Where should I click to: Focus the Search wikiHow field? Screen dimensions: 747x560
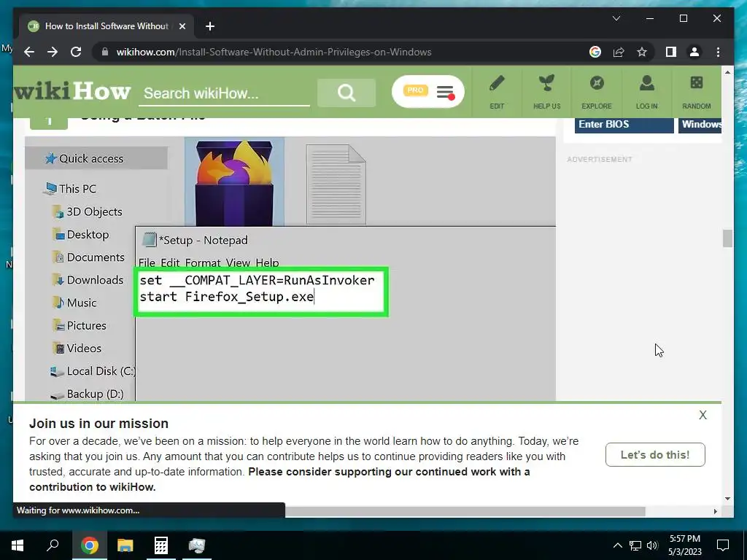(224, 93)
